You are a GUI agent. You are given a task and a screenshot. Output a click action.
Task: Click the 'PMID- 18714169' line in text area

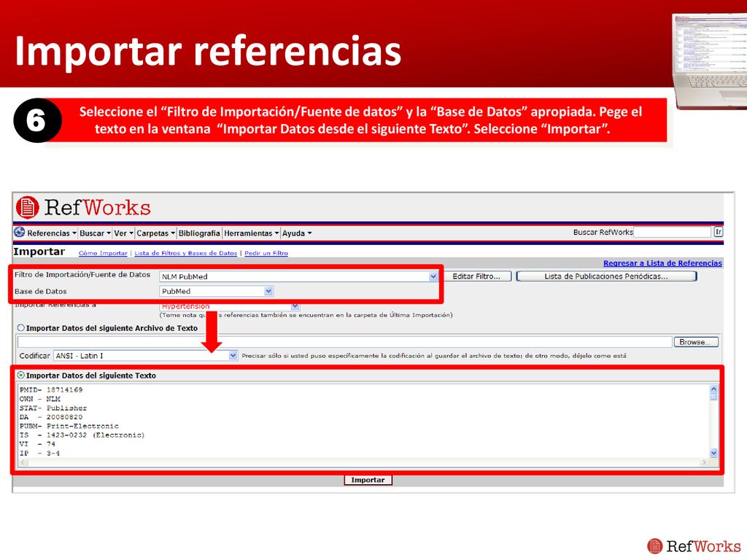pos(51,389)
